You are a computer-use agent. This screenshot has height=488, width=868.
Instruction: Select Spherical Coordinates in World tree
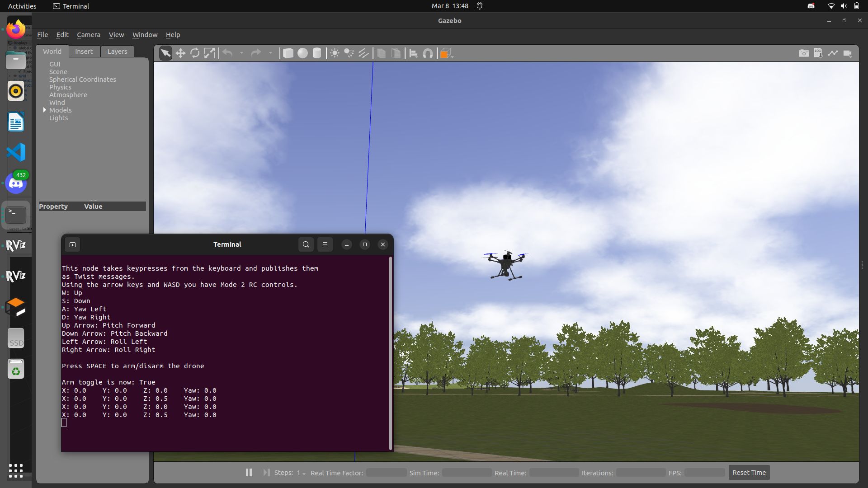click(x=83, y=80)
